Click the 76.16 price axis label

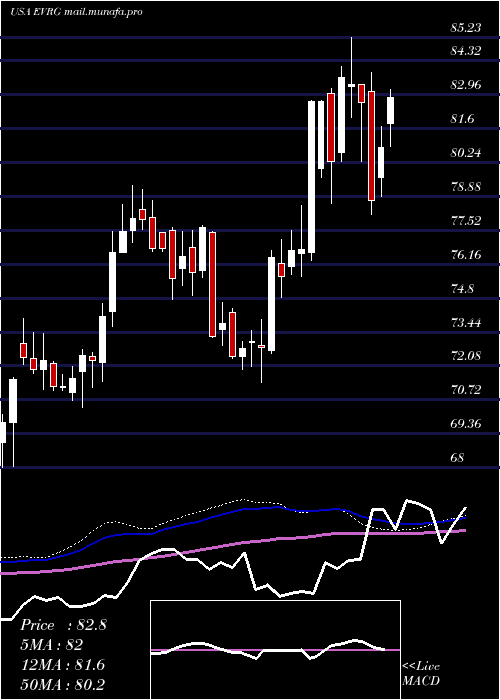pos(466,255)
